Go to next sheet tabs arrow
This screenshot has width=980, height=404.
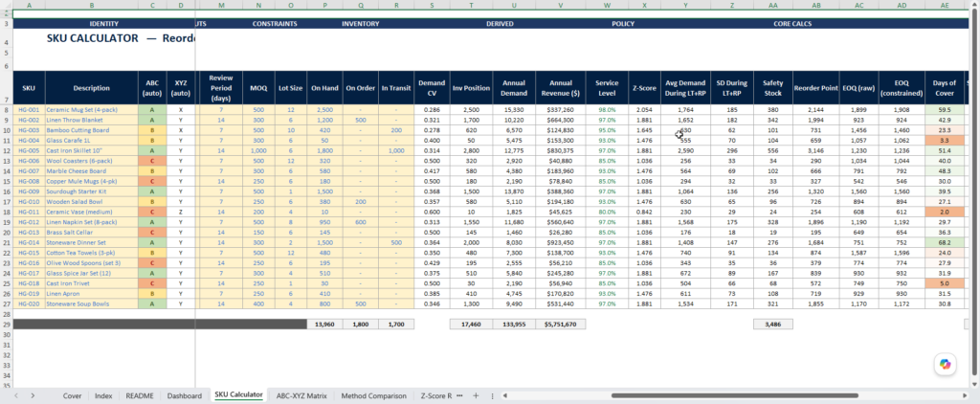pos(33,396)
